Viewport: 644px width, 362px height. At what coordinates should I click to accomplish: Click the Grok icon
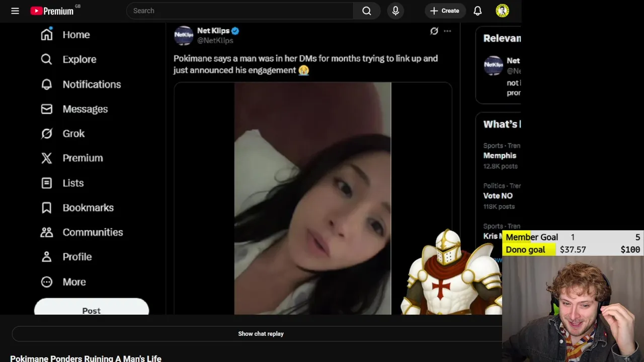coord(47,133)
